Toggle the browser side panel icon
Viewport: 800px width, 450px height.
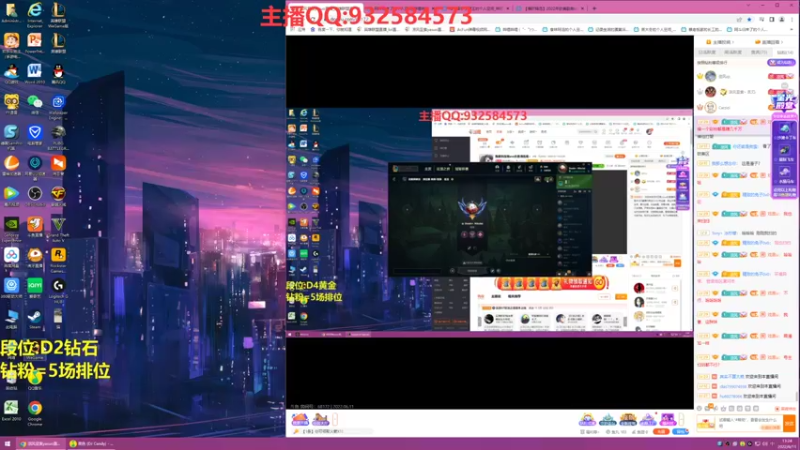771,19
